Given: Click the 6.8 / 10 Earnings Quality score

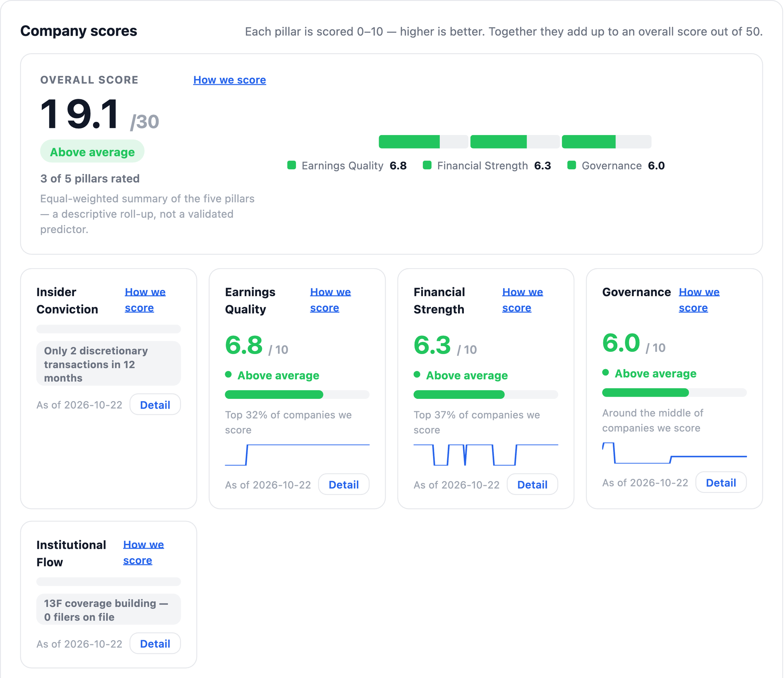Looking at the screenshot, I should (x=256, y=345).
